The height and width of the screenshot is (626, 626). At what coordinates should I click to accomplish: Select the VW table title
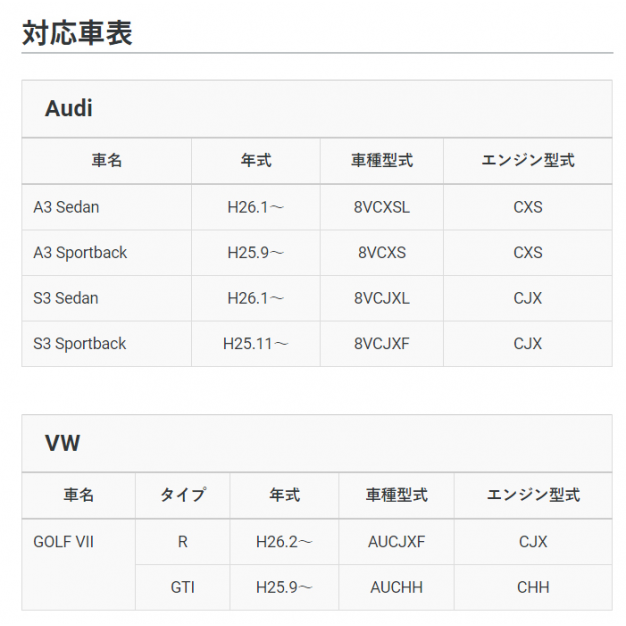pos(63,443)
